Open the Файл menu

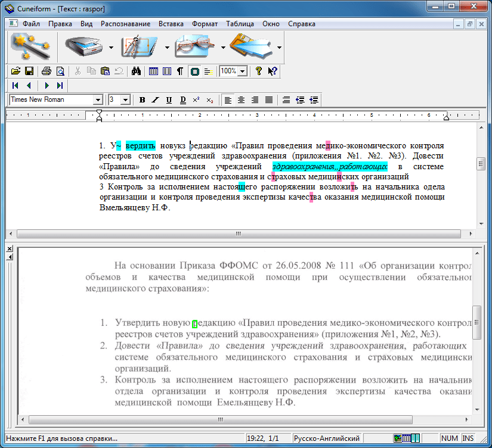(31, 24)
